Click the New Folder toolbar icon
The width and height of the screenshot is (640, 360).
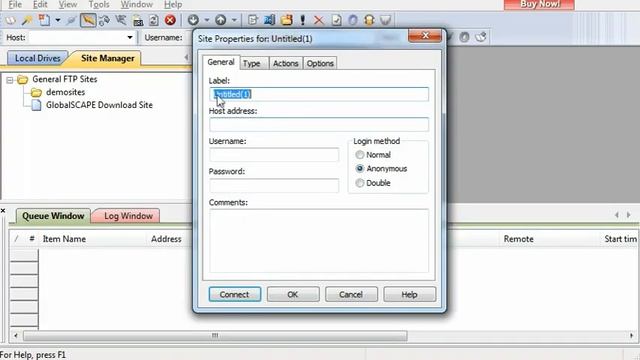coord(287,20)
